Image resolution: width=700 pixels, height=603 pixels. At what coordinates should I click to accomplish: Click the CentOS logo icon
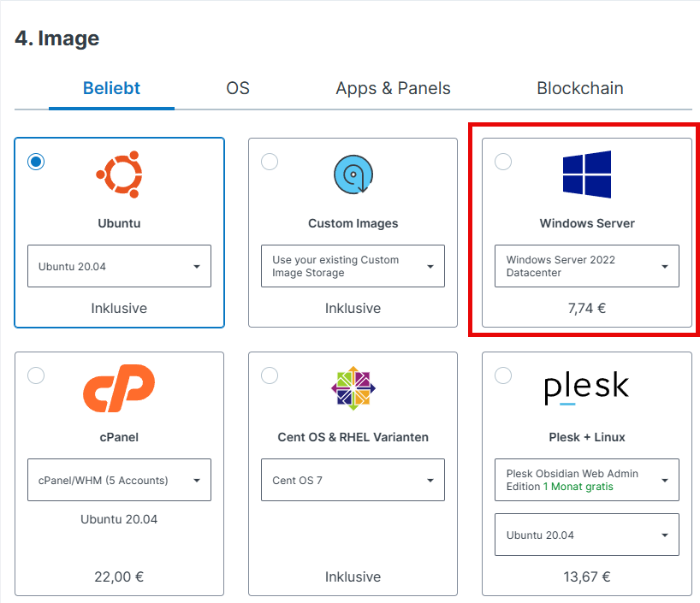(x=353, y=387)
